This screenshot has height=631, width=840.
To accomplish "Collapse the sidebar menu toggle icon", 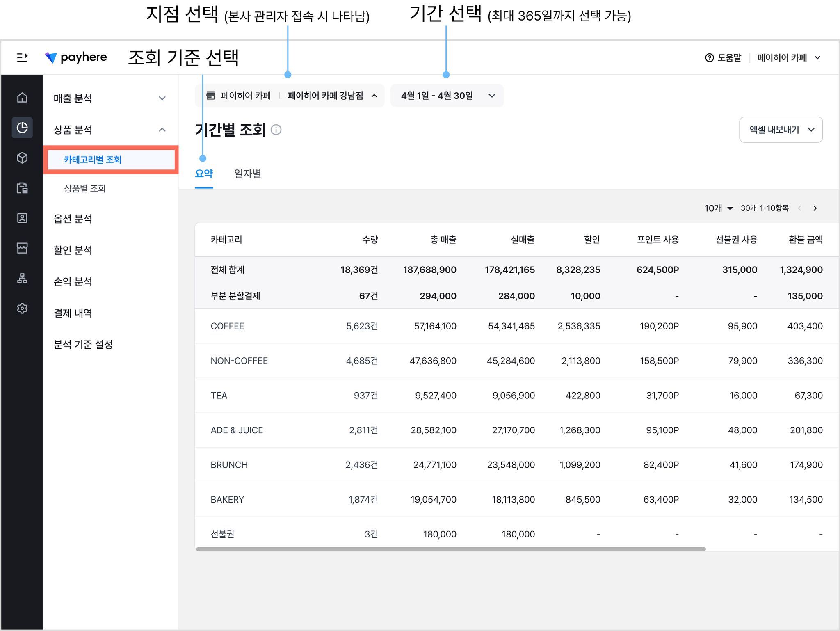I will coord(22,58).
